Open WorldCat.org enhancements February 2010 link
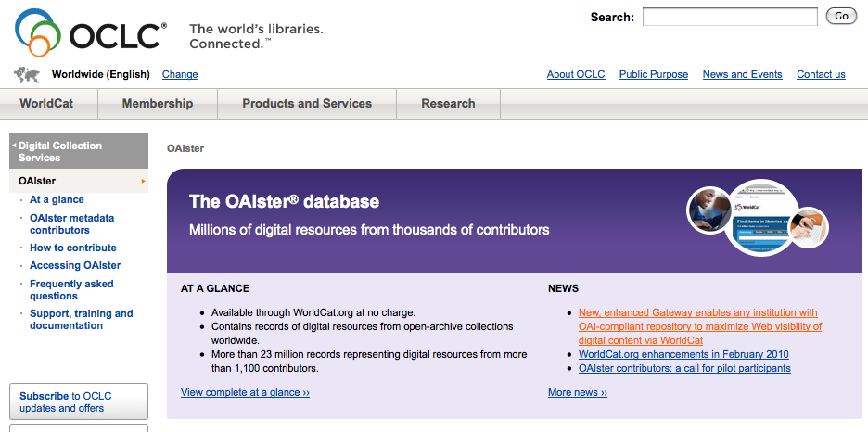Screen dimensions: 868x432 (x=683, y=354)
